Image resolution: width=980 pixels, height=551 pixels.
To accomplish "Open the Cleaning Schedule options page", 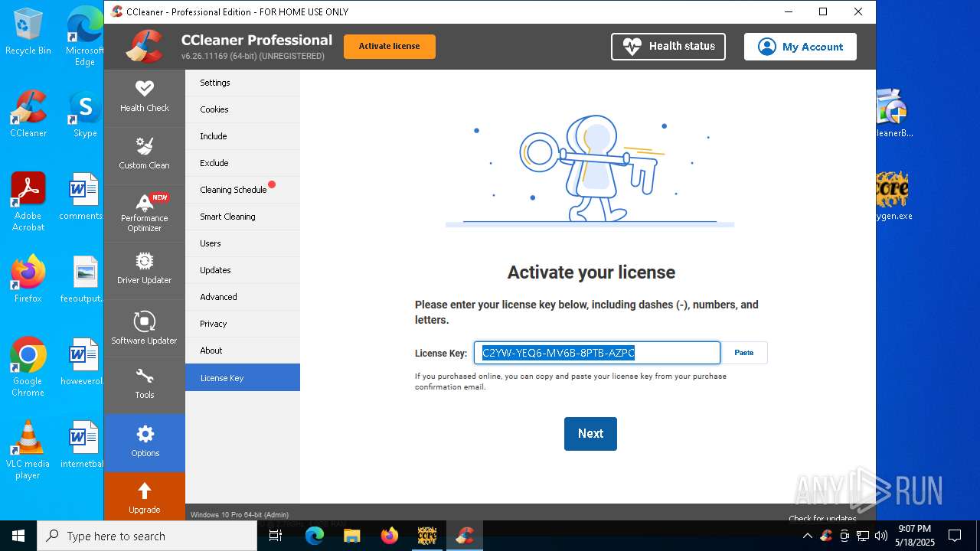I will pos(243,190).
